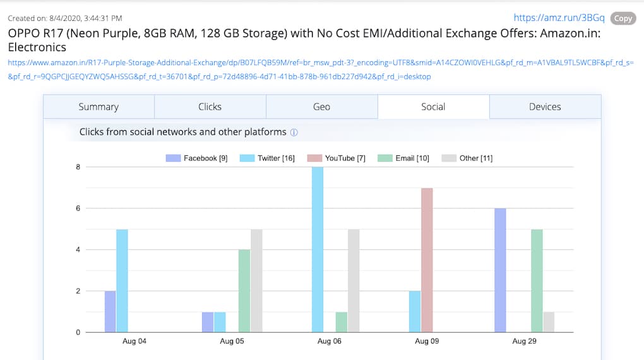Viewport: 644px width, 360px height.
Task: Hide the Other series in legend
Action: [x=467, y=158]
